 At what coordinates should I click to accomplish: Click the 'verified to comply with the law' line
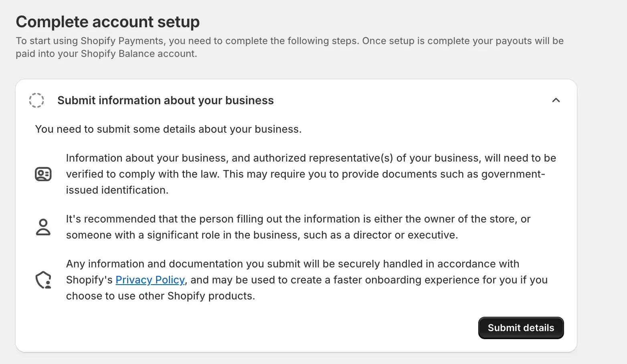tap(305, 174)
